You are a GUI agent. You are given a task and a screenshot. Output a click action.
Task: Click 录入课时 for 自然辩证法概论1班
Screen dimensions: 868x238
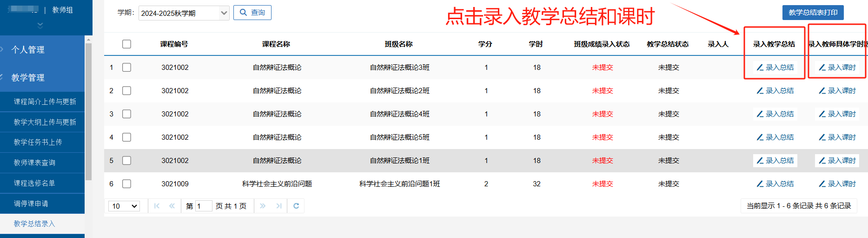click(x=837, y=161)
